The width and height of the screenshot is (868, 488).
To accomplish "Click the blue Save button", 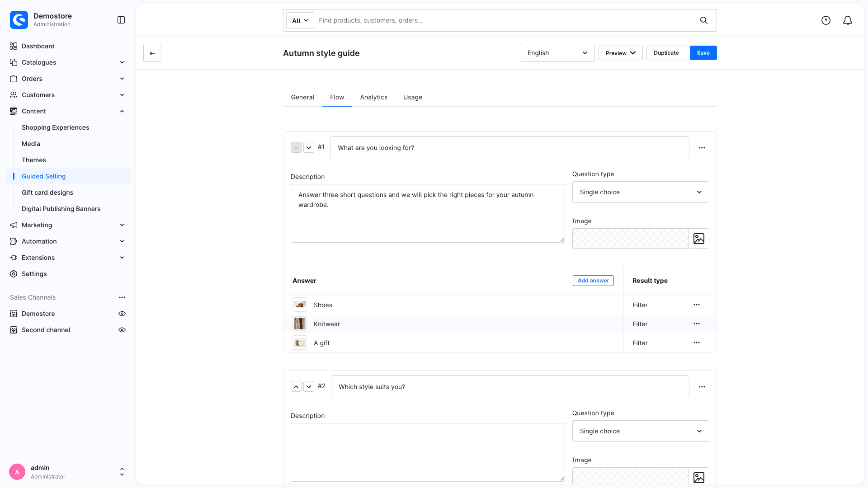I will (x=703, y=53).
